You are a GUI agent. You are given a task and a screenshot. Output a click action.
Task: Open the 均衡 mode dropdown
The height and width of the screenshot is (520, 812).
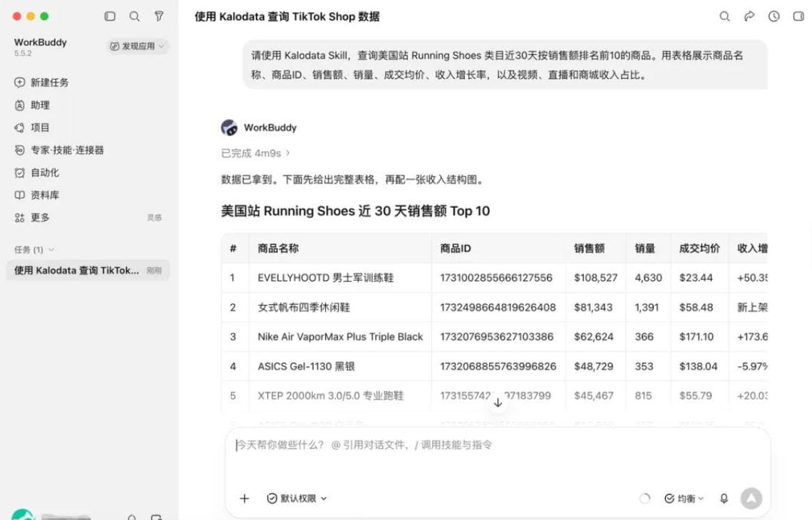[x=684, y=498]
